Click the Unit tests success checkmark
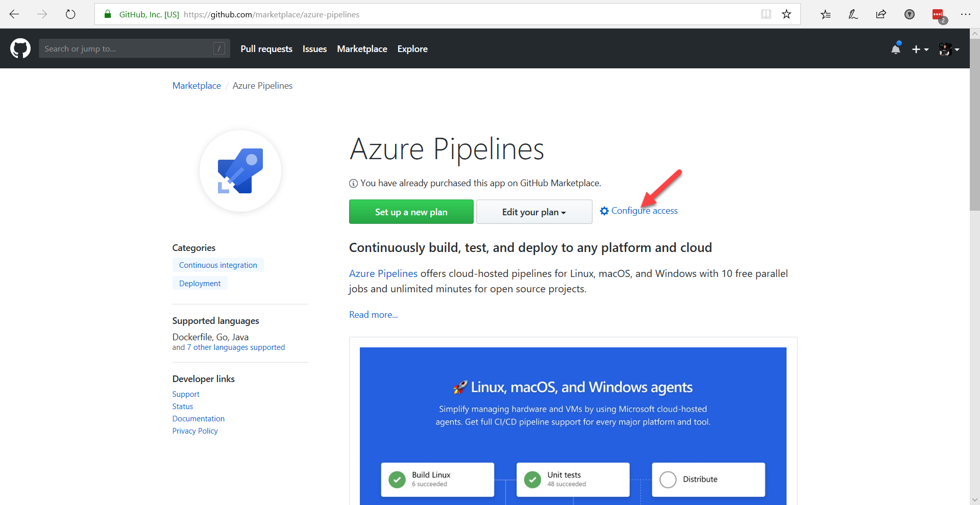Screen dimensions: 980x505 (532, 479)
